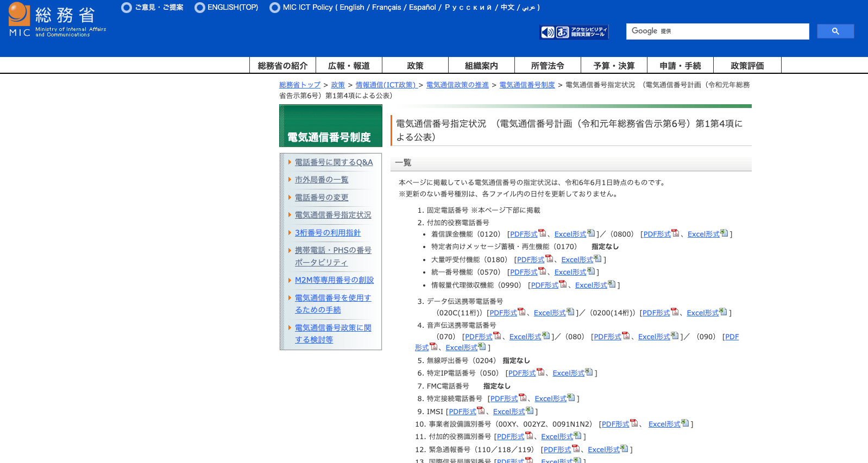868x463 pixels.
Task: Click PDF icon for 大量呼受付機能 (0180)
Action: click(549, 258)
